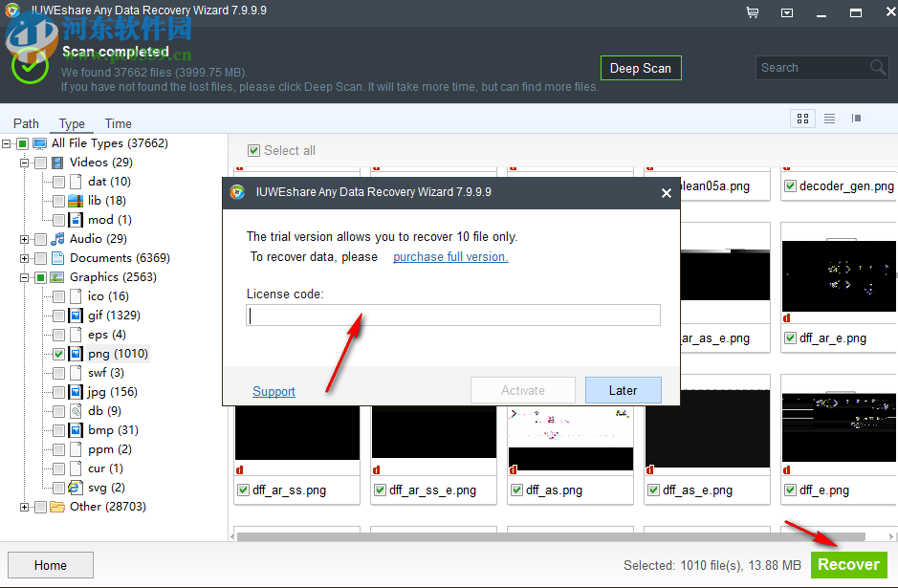Switch to the Path tab
898x588 pixels.
point(27,123)
